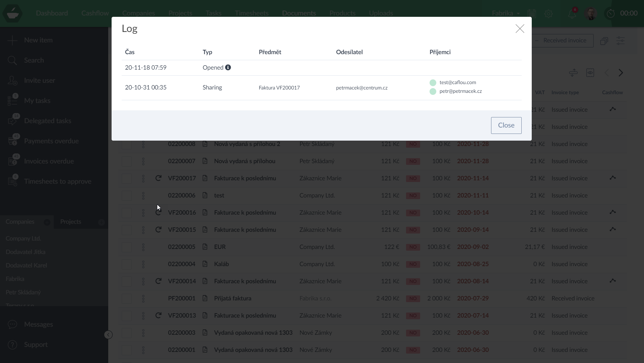Viewport: 644px width, 363px height.
Task: Click the info icon next to Opened
Action: point(228,68)
